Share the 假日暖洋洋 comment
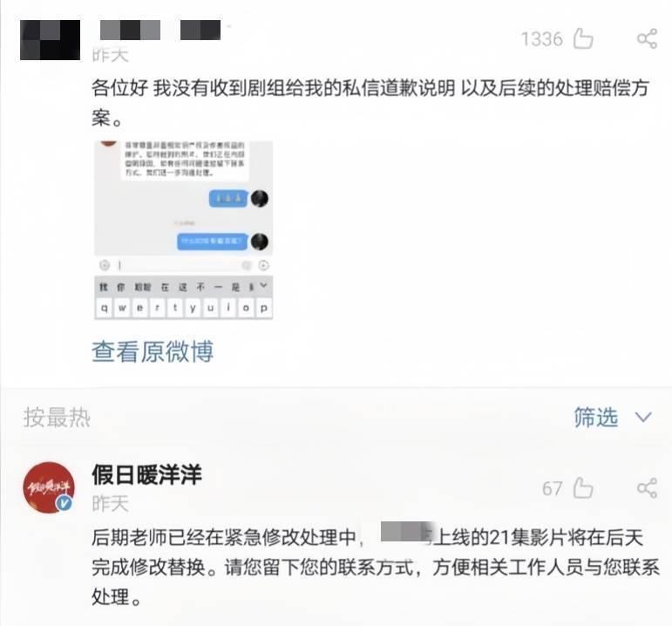 tap(647, 487)
